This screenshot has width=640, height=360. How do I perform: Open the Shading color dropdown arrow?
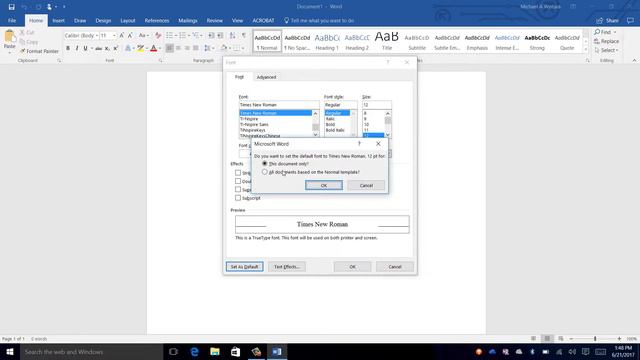click(229, 48)
